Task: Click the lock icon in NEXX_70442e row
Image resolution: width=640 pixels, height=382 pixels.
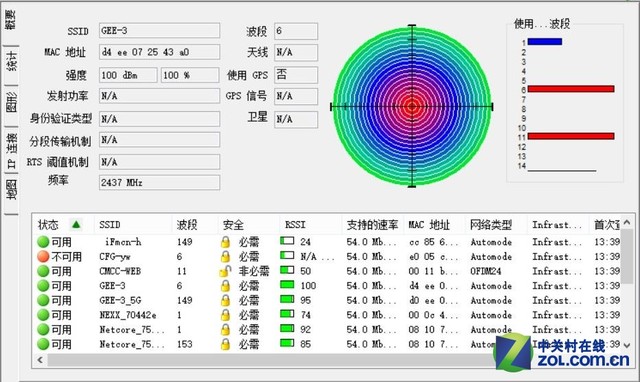Action: tap(225, 315)
